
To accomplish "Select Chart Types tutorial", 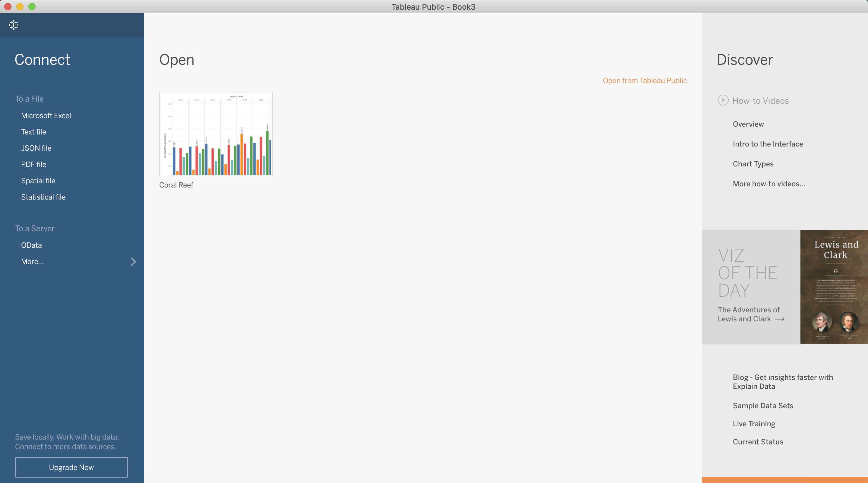I will point(752,164).
